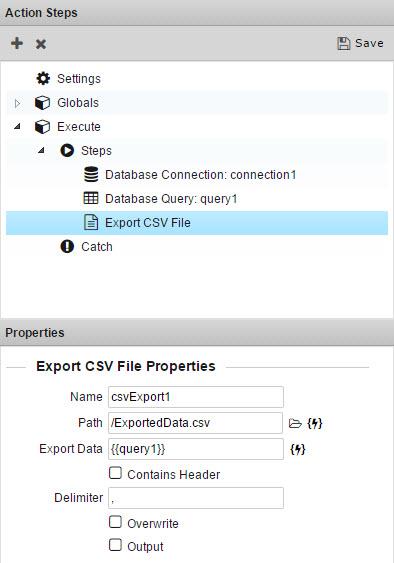Image resolution: width=394 pixels, height=563 pixels.
Task: Browse for Path using folder icon
Action: click(x=295, y=423)
